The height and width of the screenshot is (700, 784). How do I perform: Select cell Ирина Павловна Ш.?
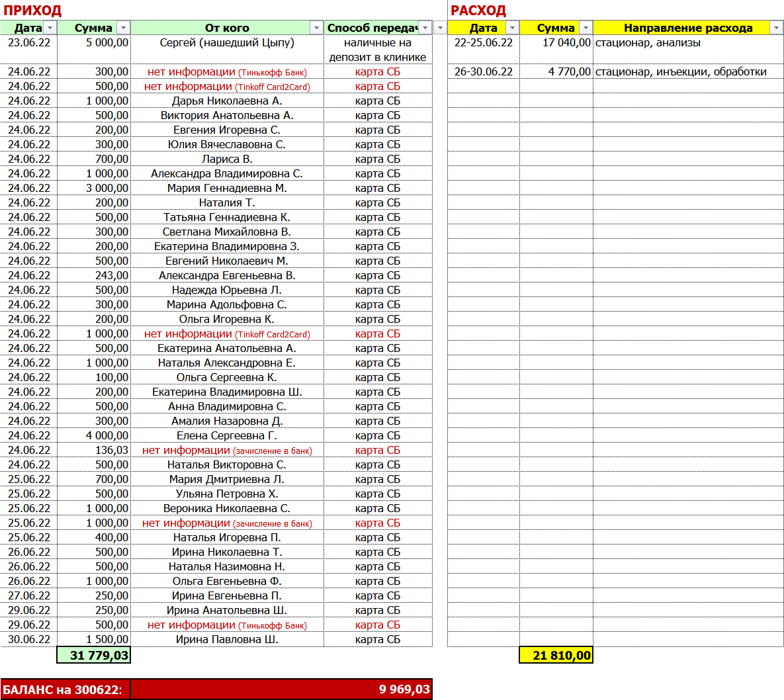pyautogui.click(x=227, y=639)
